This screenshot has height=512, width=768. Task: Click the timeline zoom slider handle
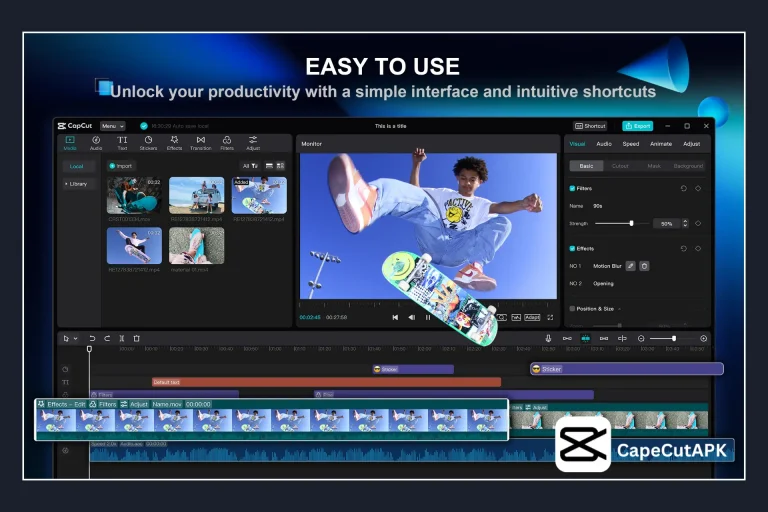[674, 339]
